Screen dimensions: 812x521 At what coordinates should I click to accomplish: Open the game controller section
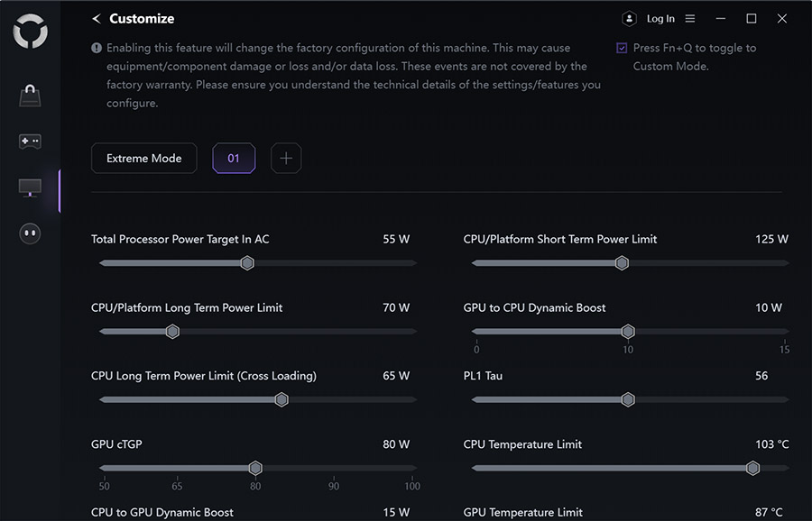[x=30, y=142]
